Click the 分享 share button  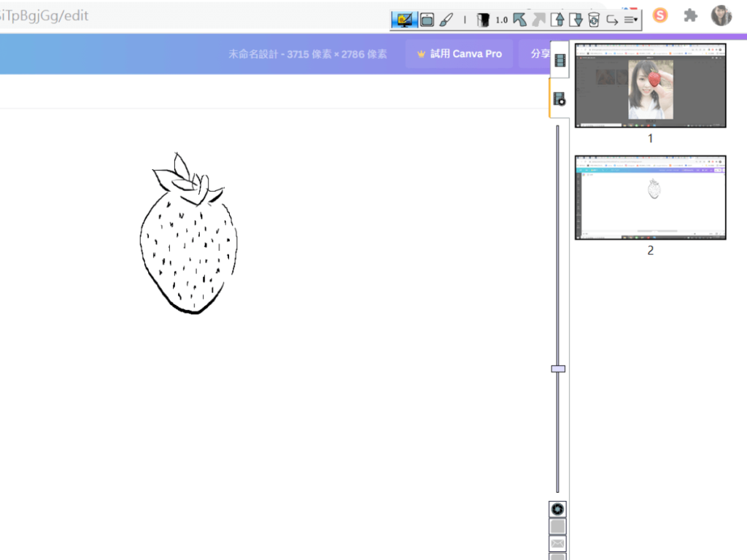[535, 54]
